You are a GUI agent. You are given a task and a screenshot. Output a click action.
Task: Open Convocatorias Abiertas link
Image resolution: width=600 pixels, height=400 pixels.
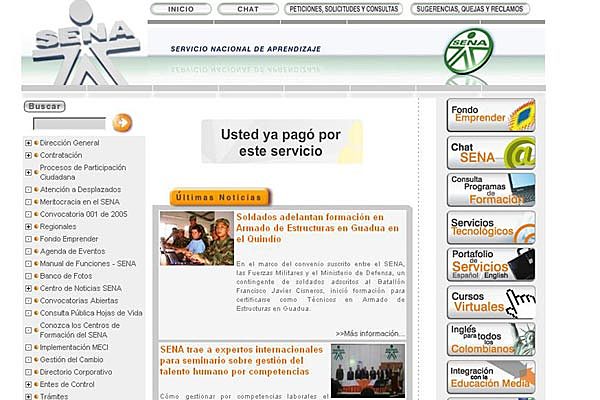click(79, 300)
